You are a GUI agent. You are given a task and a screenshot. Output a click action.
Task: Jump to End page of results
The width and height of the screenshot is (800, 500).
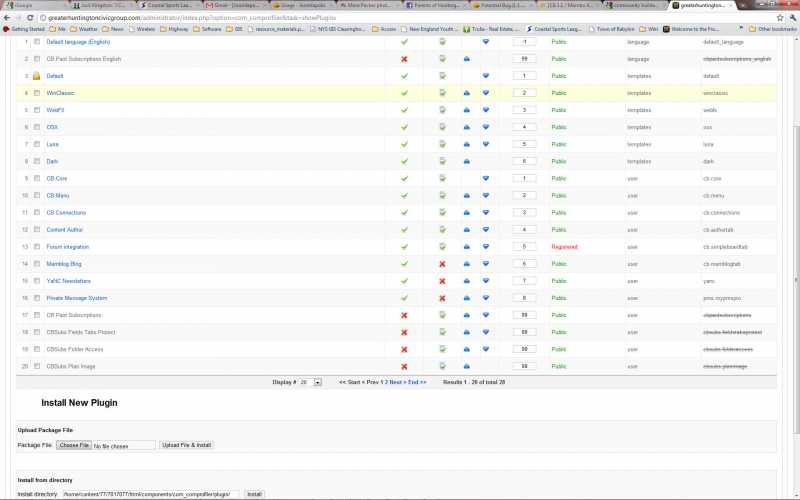417,382
